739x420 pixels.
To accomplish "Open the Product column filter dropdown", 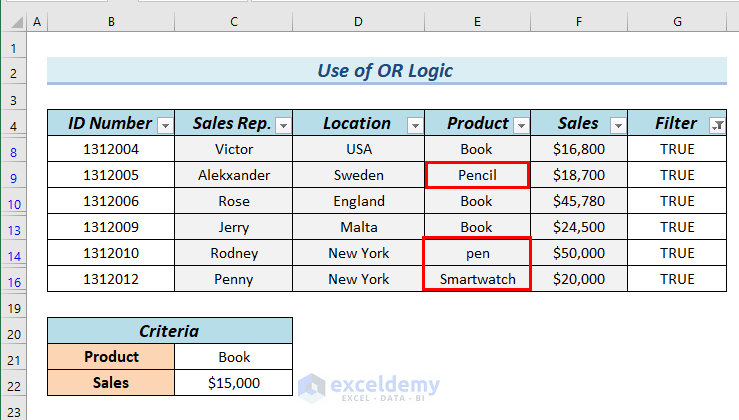I will pos(519,125).
